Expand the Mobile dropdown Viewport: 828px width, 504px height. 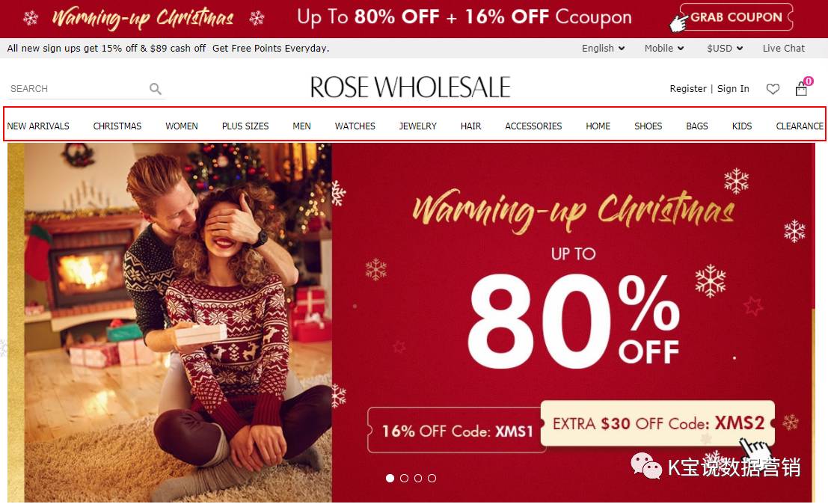coord(663,48)
